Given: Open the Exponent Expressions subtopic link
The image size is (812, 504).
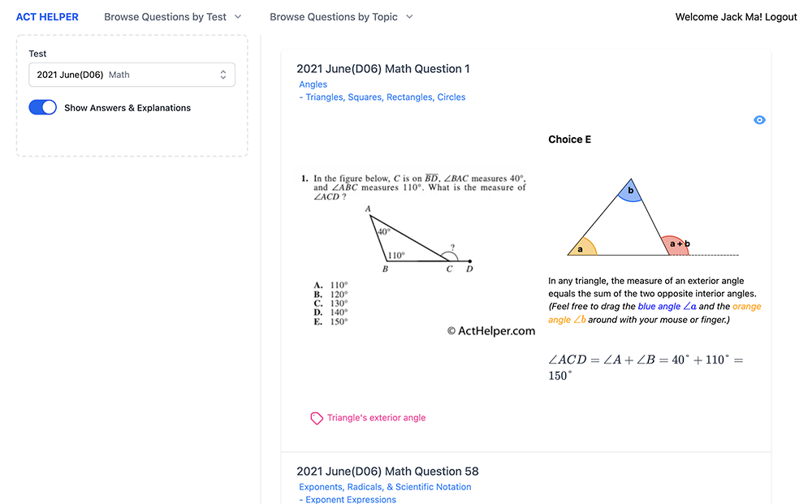Looking at the screenshot, I should (350, 500).
